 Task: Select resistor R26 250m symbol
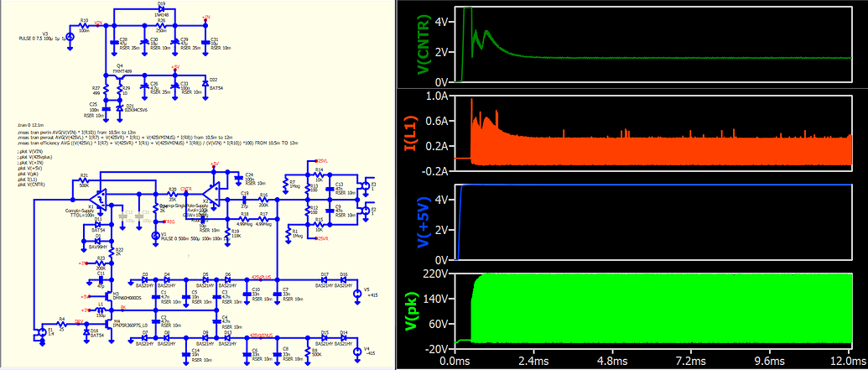click(162, 25)
